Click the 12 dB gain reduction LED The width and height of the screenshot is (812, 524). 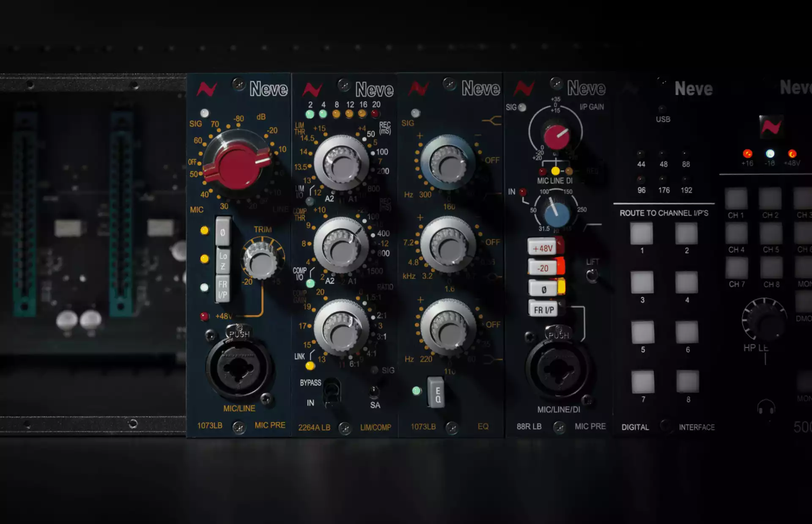(x=349, y=114)
